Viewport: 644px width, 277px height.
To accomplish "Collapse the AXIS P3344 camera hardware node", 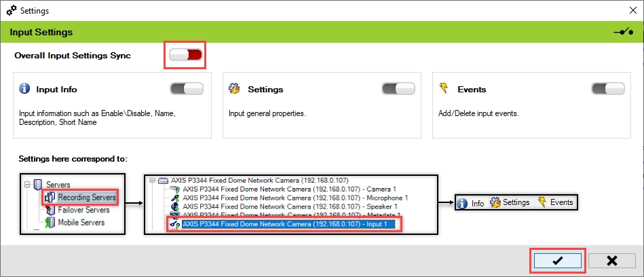I will click(x=153, y=180).
